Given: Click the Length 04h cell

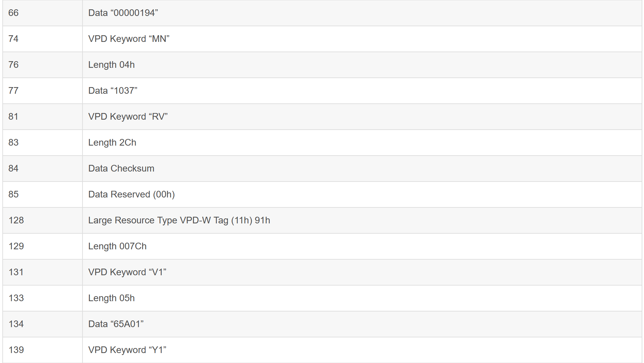Looking at the screenshot, I should tap(111, 65).
